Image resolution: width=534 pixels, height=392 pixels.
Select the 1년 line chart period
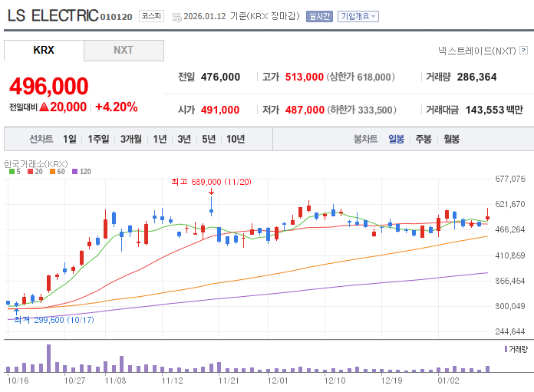(x=160, y=139)
